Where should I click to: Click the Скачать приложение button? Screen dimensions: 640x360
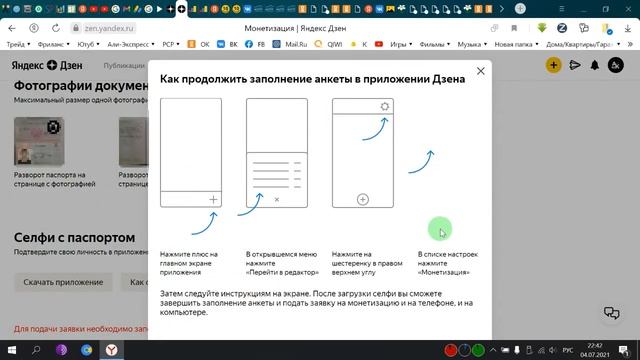pos(63,282)
